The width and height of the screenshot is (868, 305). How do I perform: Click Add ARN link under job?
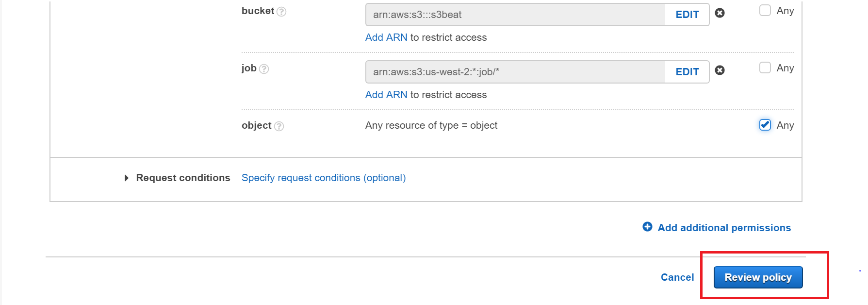point(386,95)
